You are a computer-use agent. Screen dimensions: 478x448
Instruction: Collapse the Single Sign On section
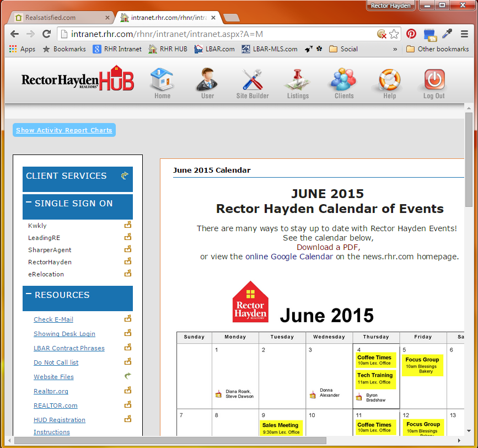coord(29,202)
